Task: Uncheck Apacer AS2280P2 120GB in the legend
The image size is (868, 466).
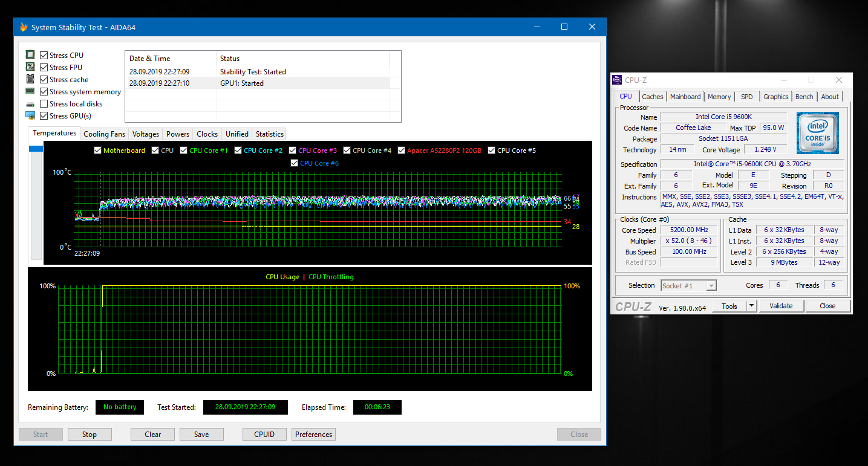Action: click(402, 150)
